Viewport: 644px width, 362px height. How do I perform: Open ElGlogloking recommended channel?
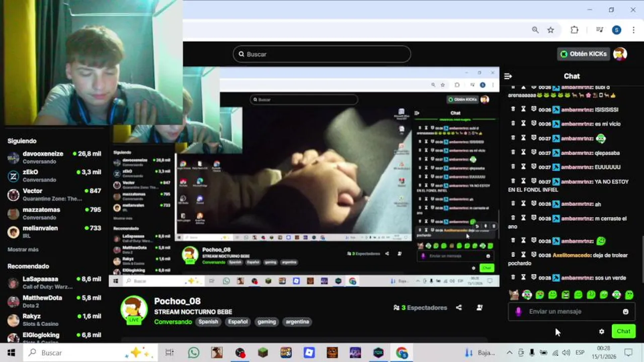[x=54, y=337]
